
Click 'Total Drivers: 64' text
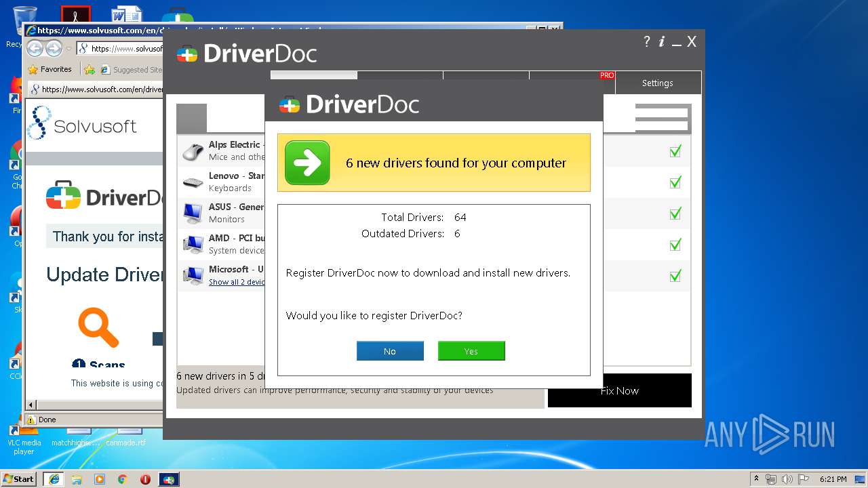424,218
